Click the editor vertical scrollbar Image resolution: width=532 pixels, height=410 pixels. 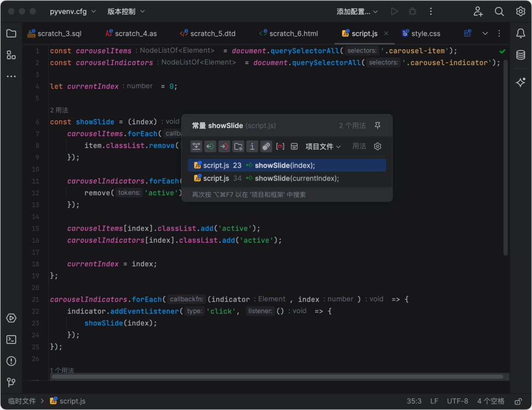505,157
